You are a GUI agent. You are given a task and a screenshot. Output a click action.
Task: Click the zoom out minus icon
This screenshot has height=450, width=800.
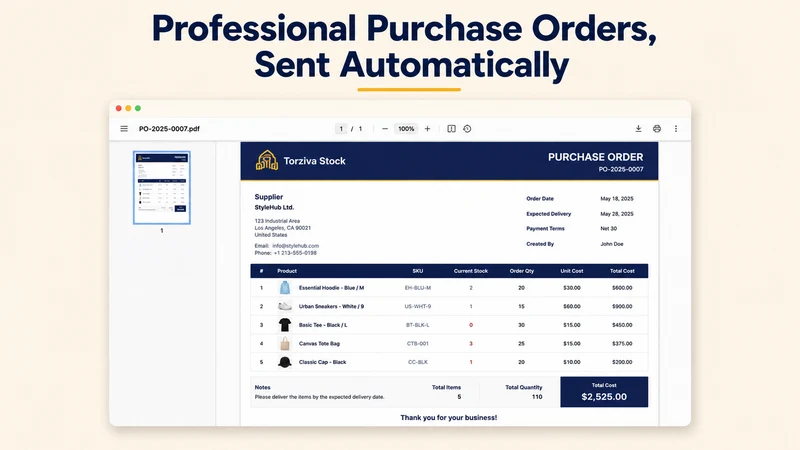(x=385, y=129)
